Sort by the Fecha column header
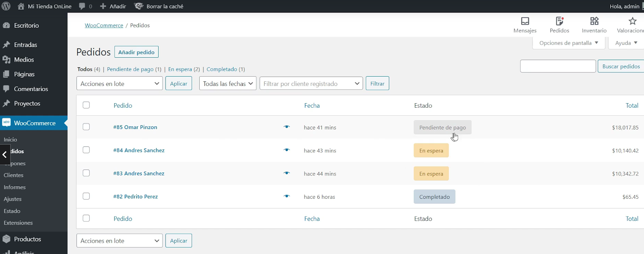This screenshot has height=254, width=644. [312, 105]
